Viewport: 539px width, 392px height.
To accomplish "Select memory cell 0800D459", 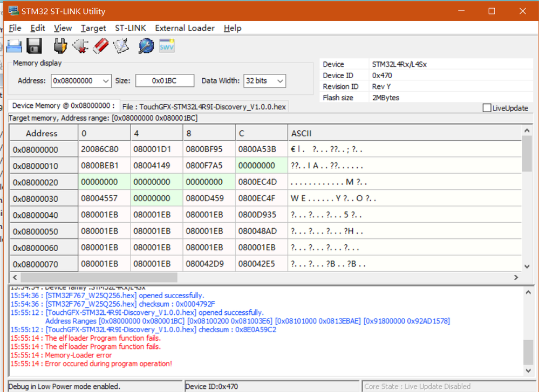I will (x=209, y=198).
